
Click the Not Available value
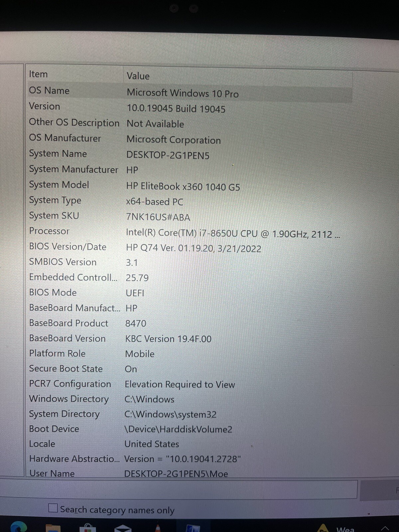pos(155,124)
